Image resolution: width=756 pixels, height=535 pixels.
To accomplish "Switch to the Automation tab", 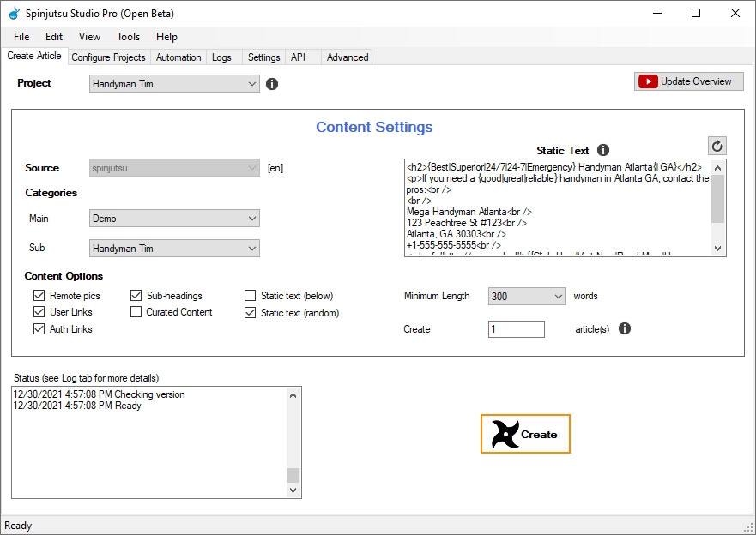I will (x=178, y=57).
